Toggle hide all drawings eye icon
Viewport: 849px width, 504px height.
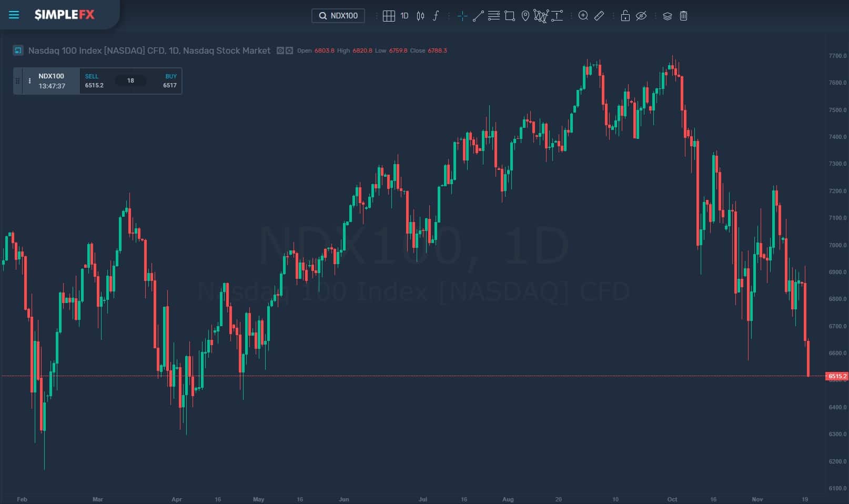pyautogui.click(x=641, y=16)
